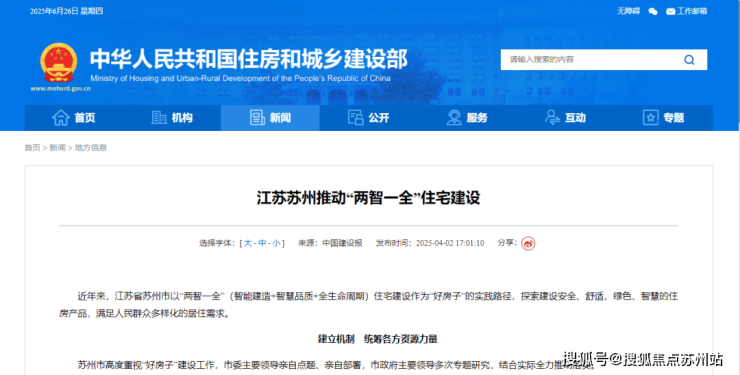Click the 服务 person icon

point(454,117)
